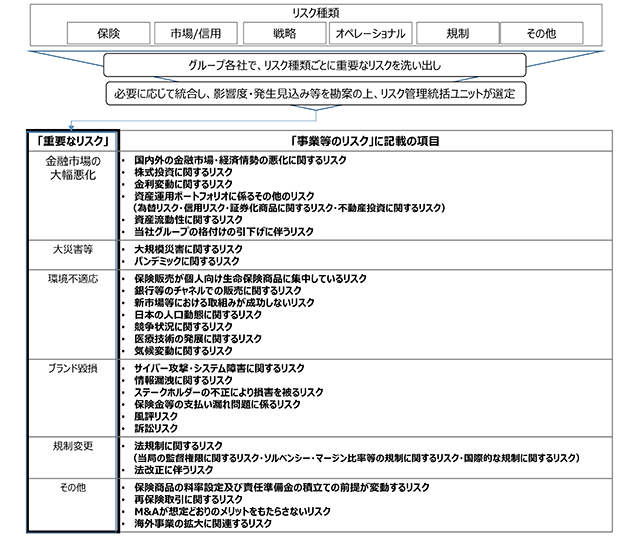
Task: Select the 規制変更 cell
Action: point(73,458)
